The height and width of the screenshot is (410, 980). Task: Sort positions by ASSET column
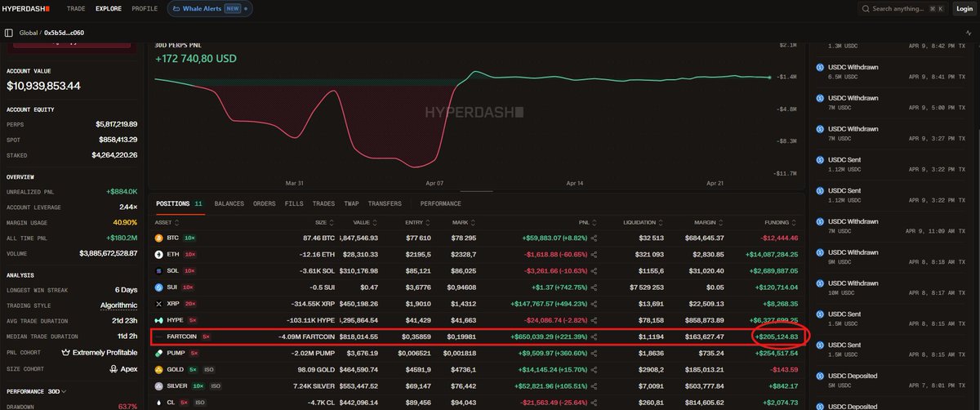point(166,221)
